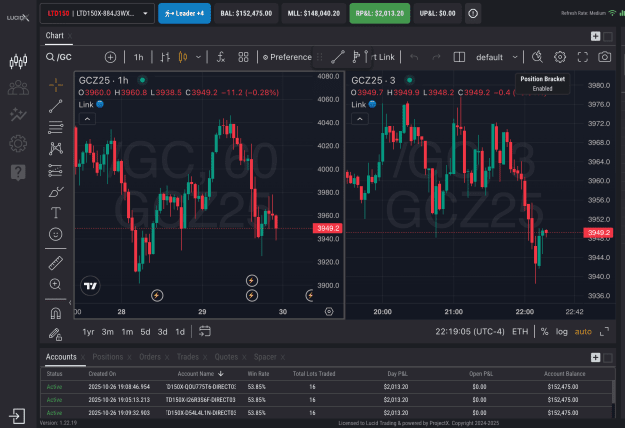The width and height of the screenshot is (625, 428).
Task: Open the go to date calendar
Action: pos(205,332)
